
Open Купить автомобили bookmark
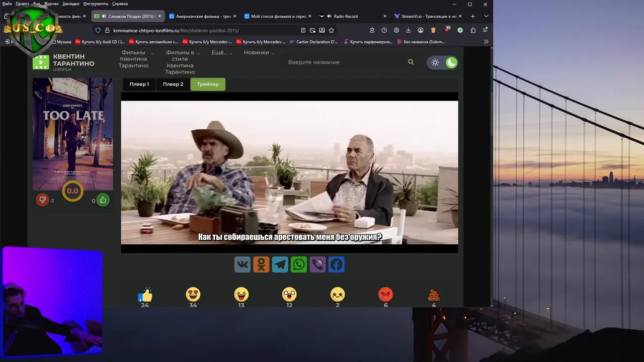coord(153,42)
